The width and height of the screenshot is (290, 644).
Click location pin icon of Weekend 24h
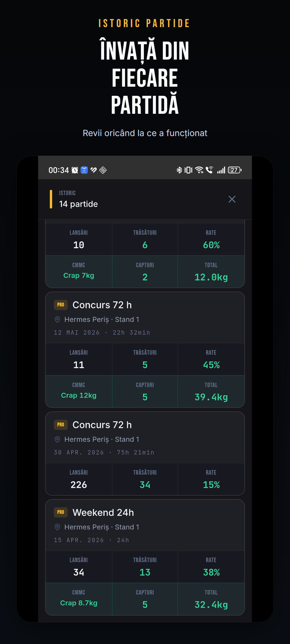(x=57, y=527)
